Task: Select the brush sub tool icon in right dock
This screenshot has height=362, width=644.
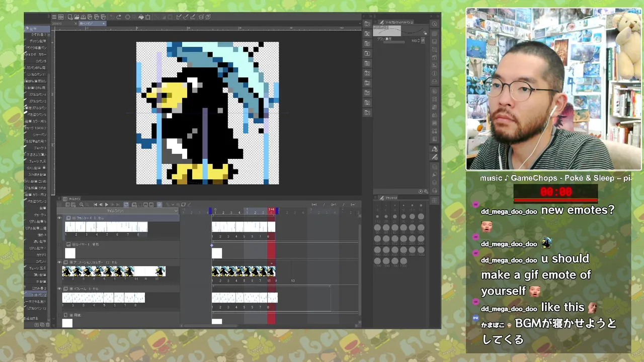Action: pos(435,157)
